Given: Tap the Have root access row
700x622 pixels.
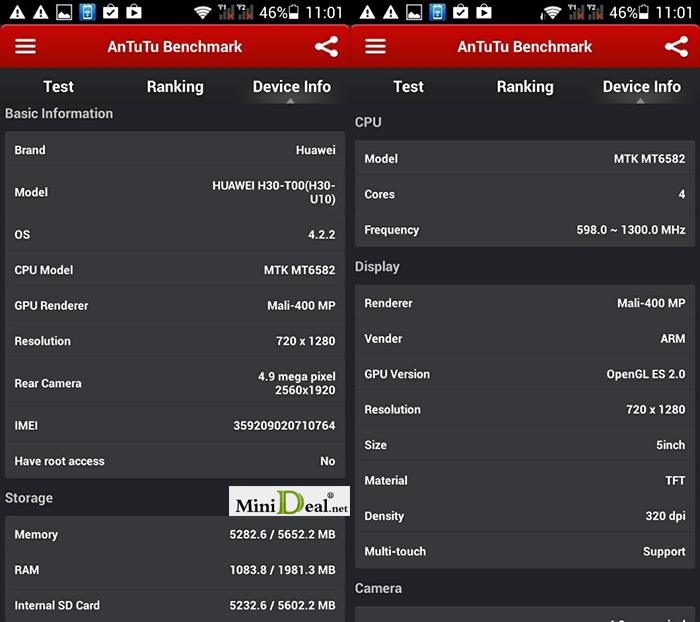Looking at the screenshot, I should pos(175,461).
